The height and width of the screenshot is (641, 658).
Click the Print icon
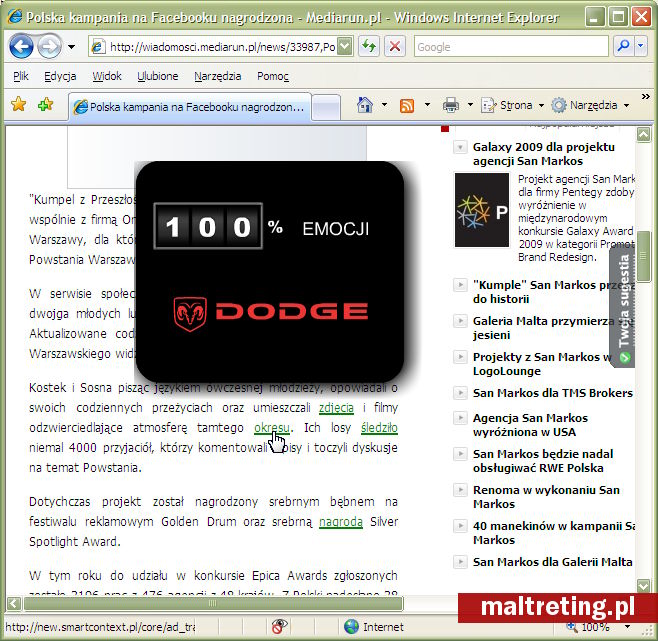(x=451, y=105)
